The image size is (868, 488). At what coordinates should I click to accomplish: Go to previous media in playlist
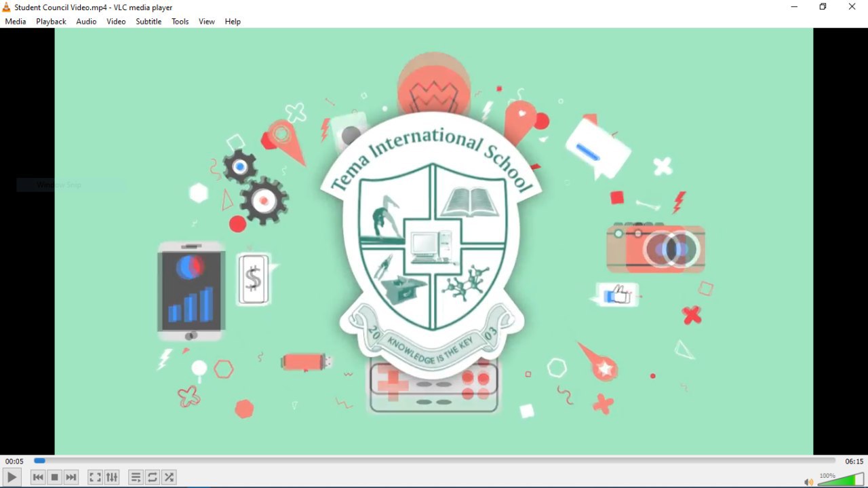pos(38,477)
